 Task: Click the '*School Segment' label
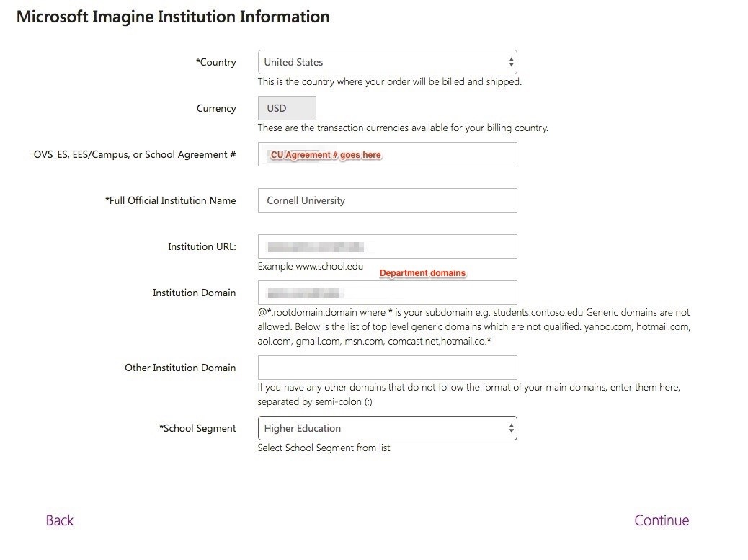pyautogui.click(x=197, y=428)
